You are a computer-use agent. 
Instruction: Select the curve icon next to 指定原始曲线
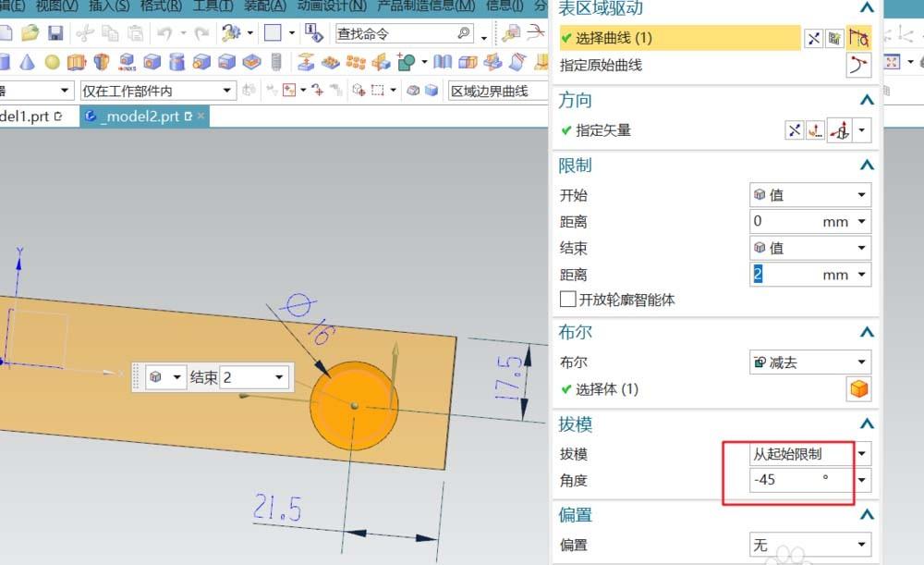coord(858,66)
